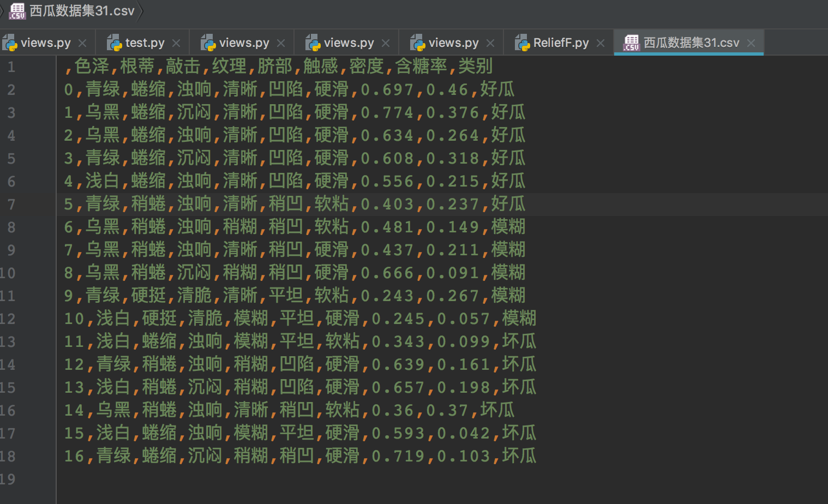
Task: Click the CSV file icon on the active tab
Action: pos(632,42)
